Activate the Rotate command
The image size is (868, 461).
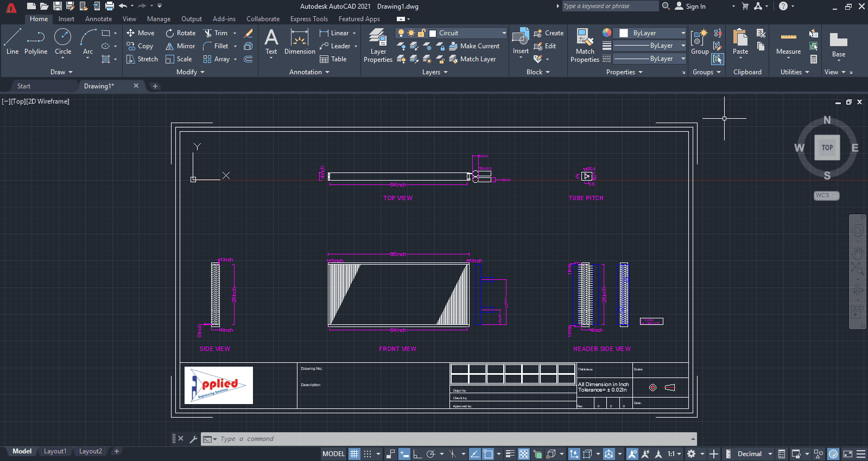pos(181,33)
